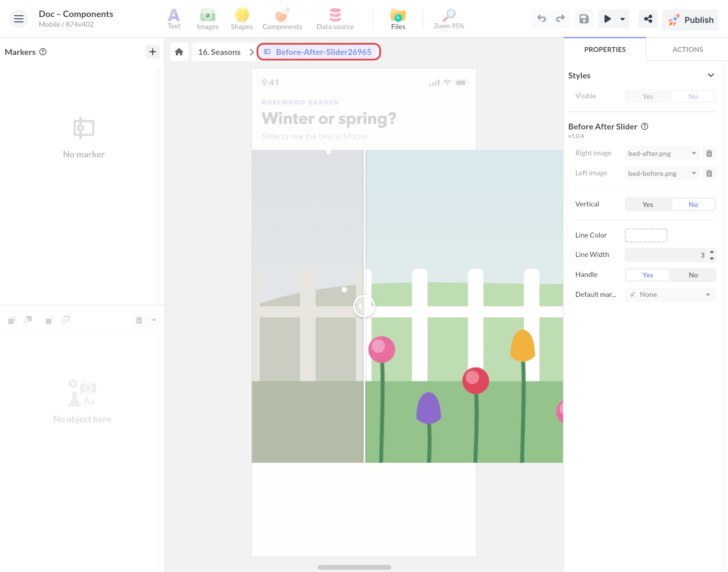Image resolution: width=728 pixels, height=572 pixels.
Task: Click the Zoom 95% magnifier
Action: click(449, 19)
